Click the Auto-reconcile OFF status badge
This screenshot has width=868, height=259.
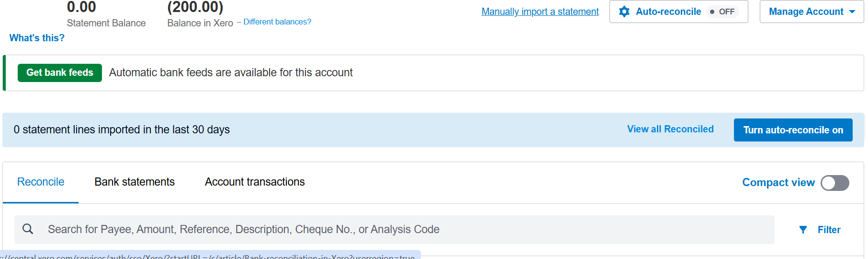tap(722, 12)
